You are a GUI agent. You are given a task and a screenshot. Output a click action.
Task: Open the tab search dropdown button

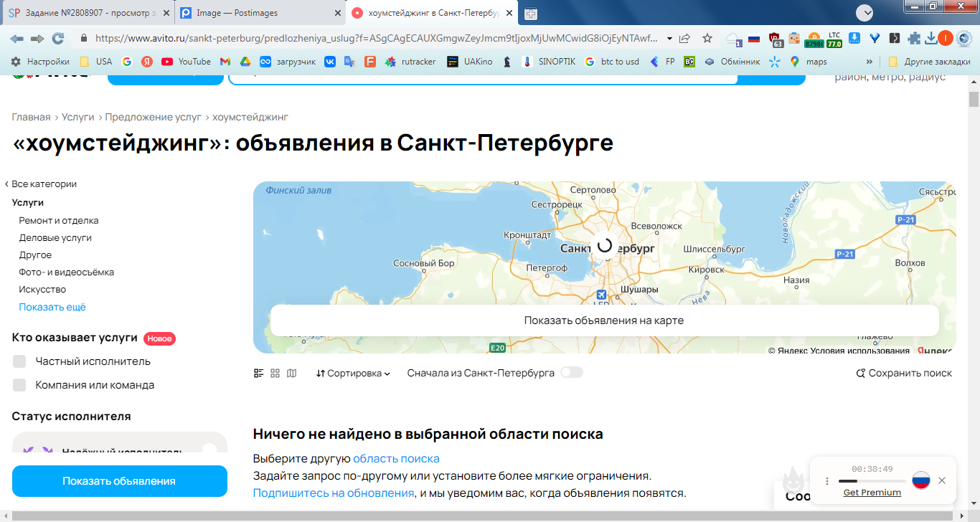[x=864, y=12]
